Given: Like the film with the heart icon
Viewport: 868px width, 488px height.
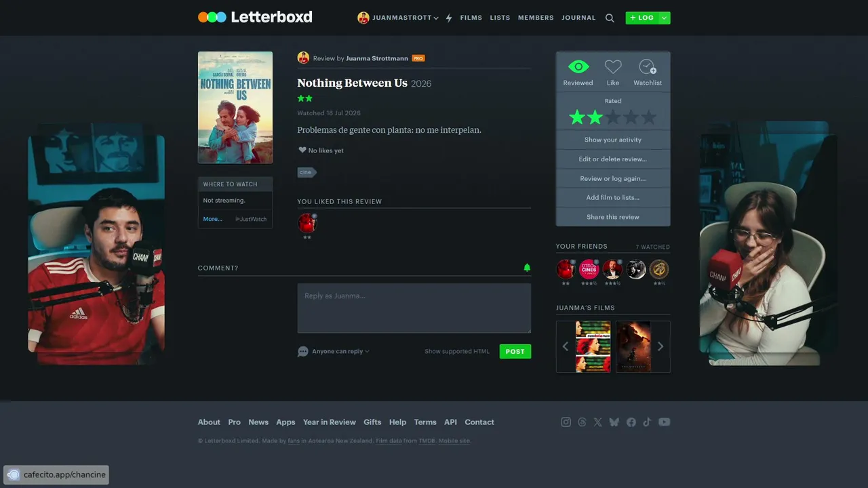Looking at the screenshot, I should [x=613, y=66].
